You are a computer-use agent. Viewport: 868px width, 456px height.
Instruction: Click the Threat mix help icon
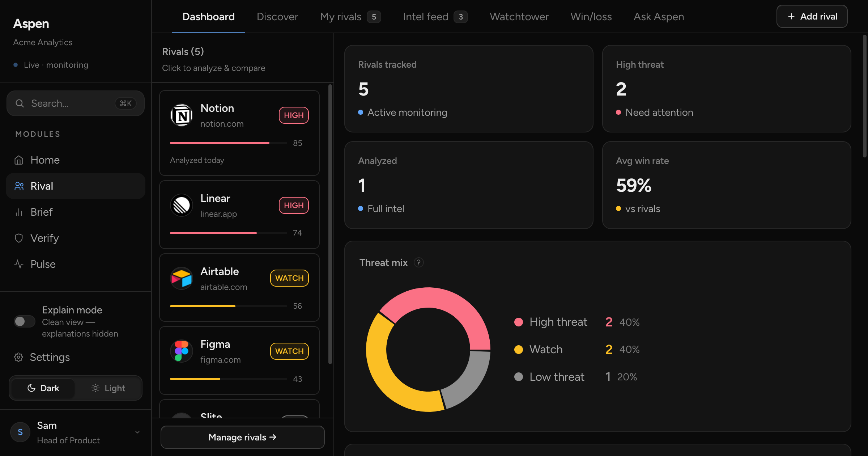pyautogui.click(x=418, y=262)
